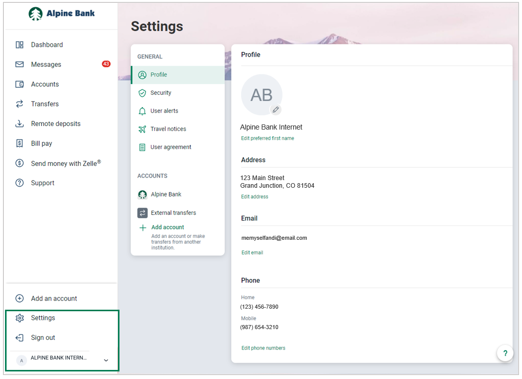Open the floating help question button
The width and height of the screenshot is (522, 379).
tap(505, 353)
